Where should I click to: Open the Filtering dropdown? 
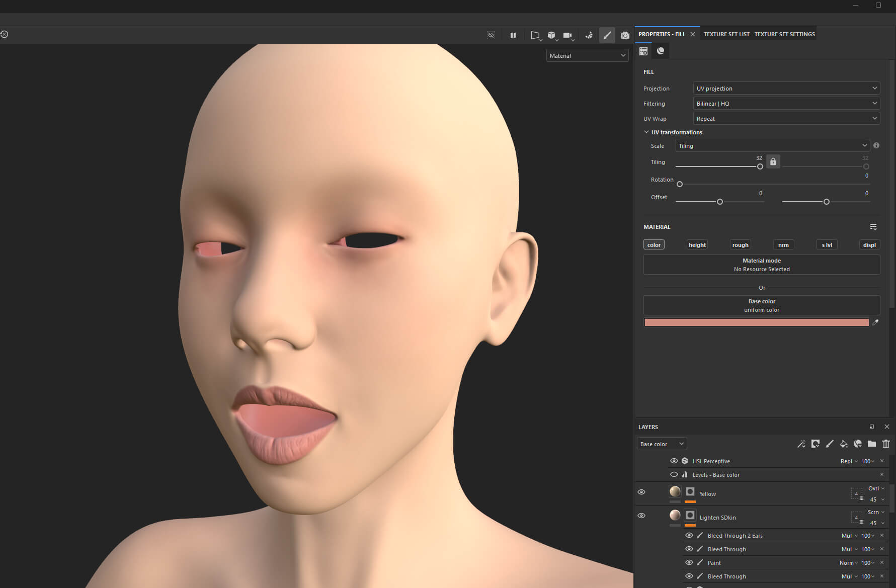point(786,103)
